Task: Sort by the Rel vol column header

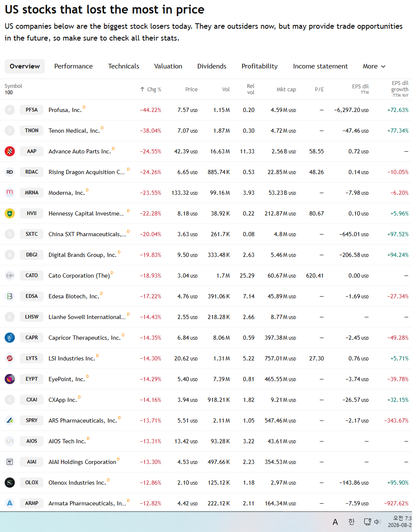Action: click(x=251, y=89)
